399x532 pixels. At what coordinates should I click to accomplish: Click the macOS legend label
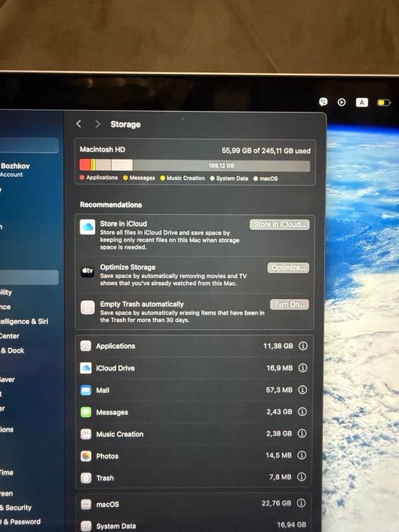[x=266, y=179]
